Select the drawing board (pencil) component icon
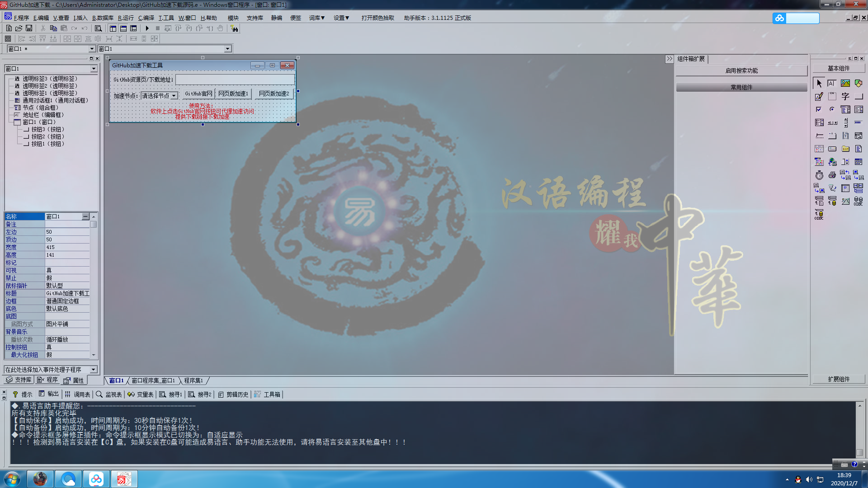This screenshot has width=868, height=488. point(819,96)
